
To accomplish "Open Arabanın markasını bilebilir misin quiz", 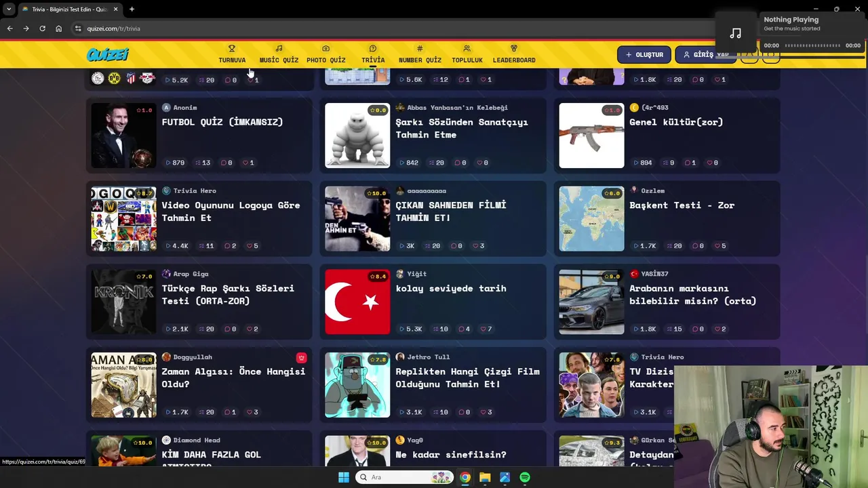I will (692, 295).
